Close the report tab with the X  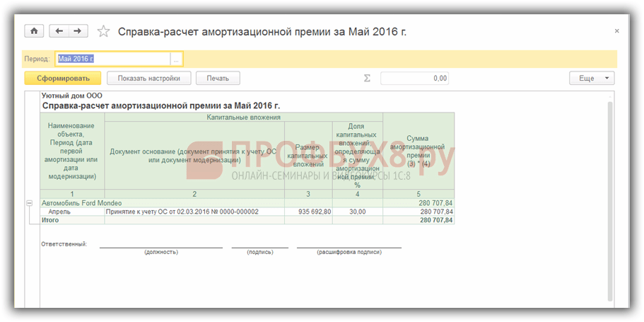click(616, 31)
